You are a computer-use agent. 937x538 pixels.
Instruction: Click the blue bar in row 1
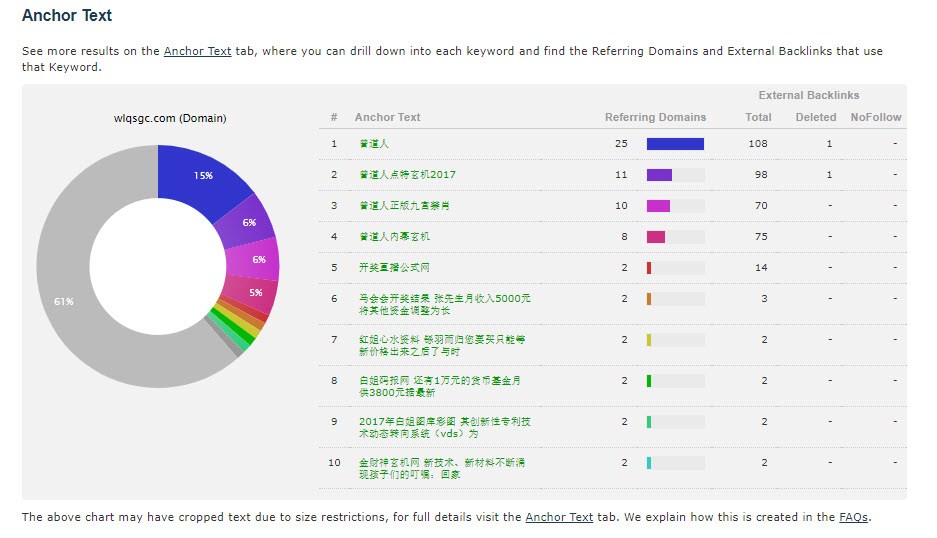(675, 144)
